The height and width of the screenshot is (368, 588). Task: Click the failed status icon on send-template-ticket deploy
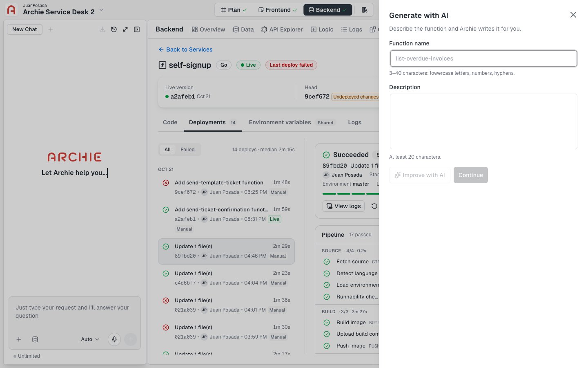tap(166, 183)
